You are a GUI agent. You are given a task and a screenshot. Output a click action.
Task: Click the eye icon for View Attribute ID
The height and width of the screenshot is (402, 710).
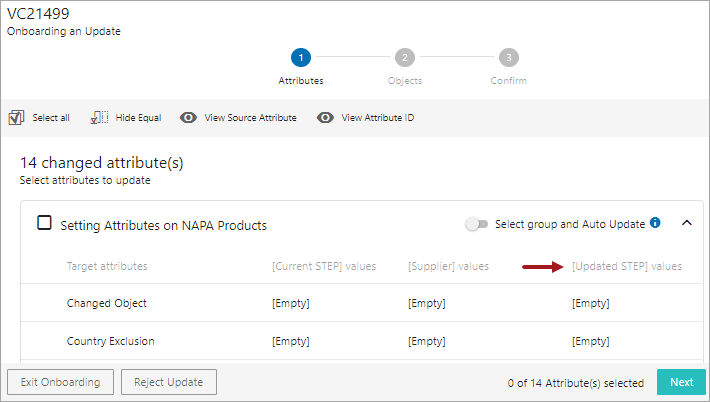click(x=325, y=118)
